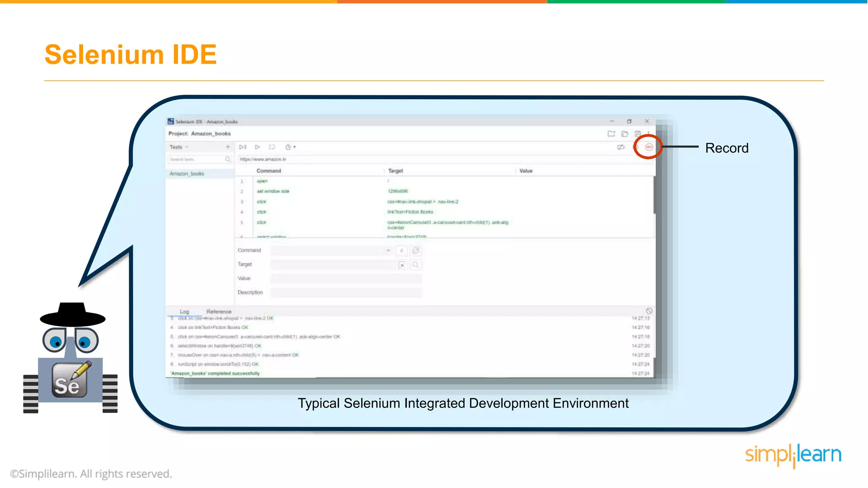
Task: Click 'Amazon_books completed successfully' log line
Action: click(215, 374)
